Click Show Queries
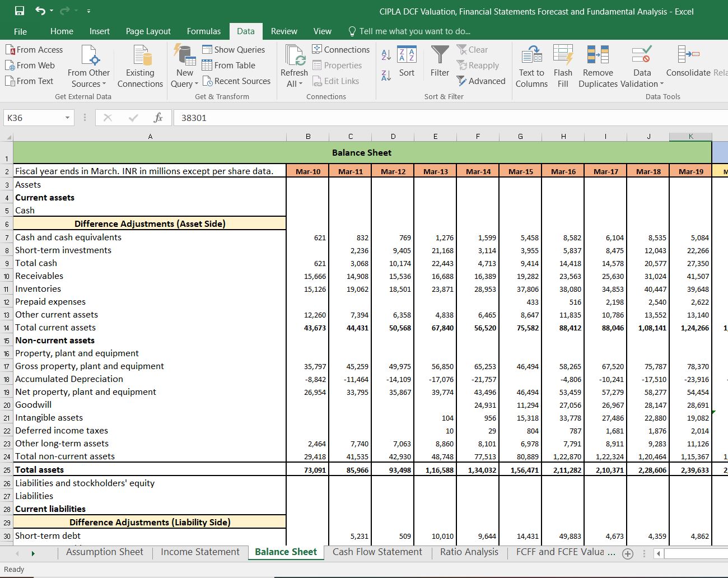Image resolution: width=728 pixels, height=578 pixels. pyautogui.click(x=234, y=50)
